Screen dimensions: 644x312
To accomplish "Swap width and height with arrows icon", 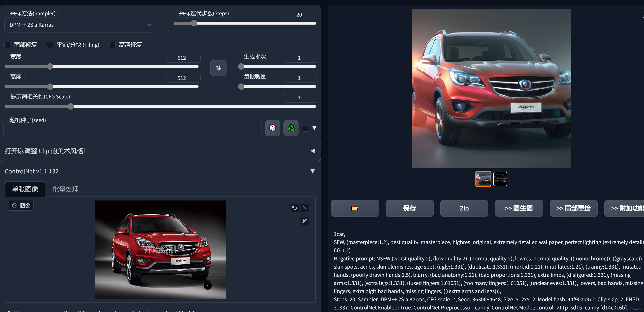I will [x=218, y=68].
